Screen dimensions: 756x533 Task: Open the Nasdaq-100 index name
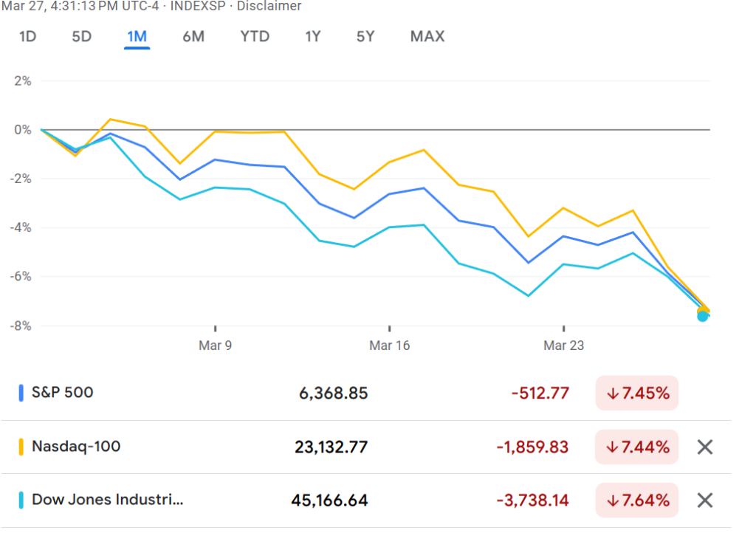coord(76,447)
